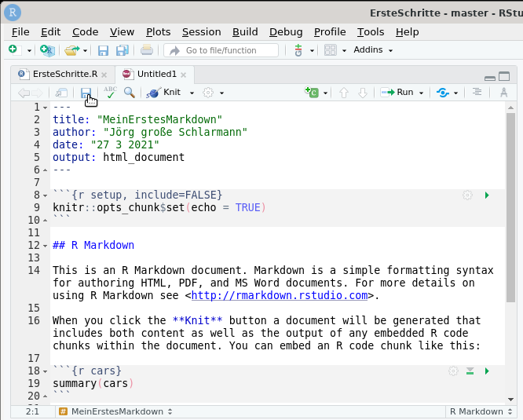
Task: Open the File menu
Action: tap(20, 32)
